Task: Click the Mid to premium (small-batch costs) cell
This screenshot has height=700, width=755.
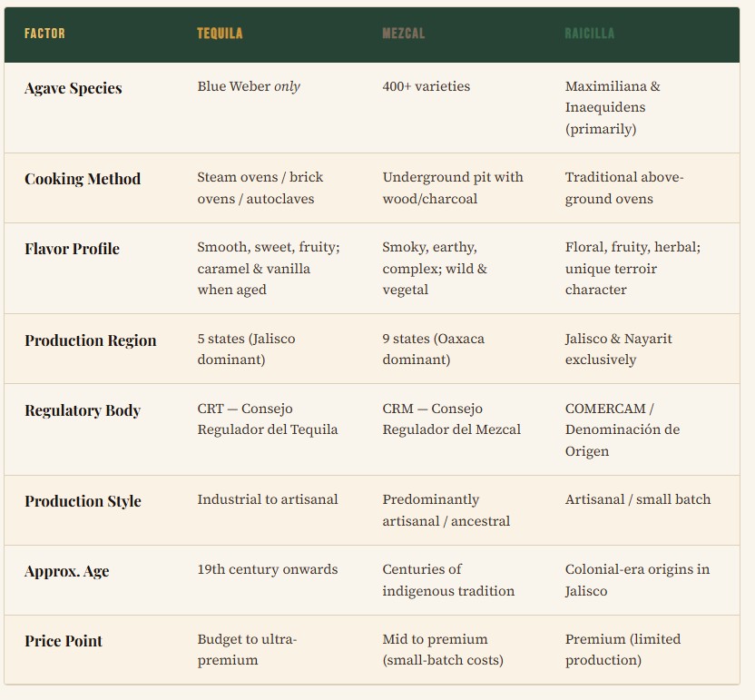Action: point(443,649)
